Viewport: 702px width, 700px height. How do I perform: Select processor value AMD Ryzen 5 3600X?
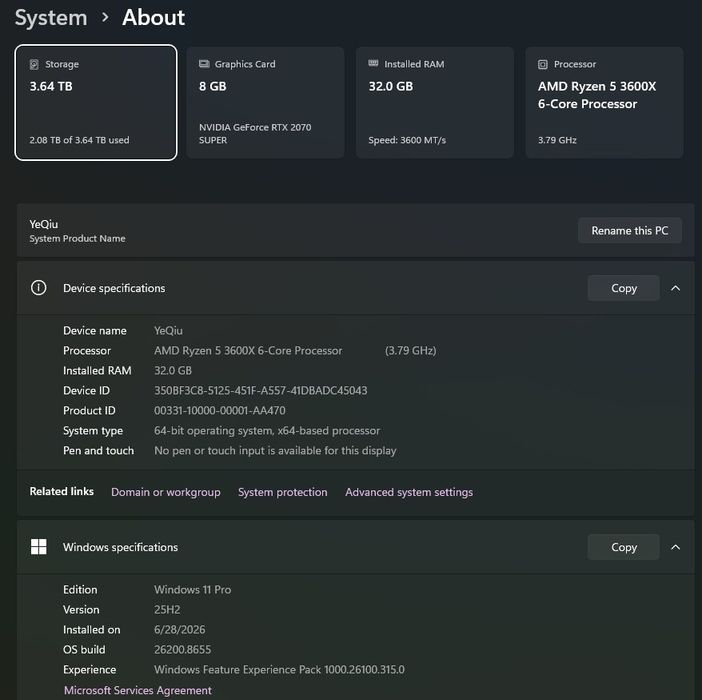pyautogui.click(x=248, y=350)
